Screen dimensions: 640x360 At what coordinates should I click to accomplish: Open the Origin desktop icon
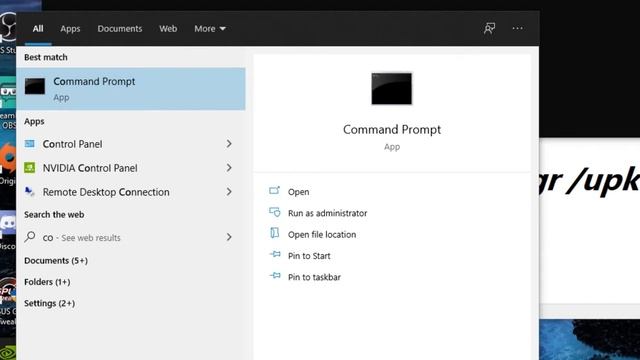point(8,163)
